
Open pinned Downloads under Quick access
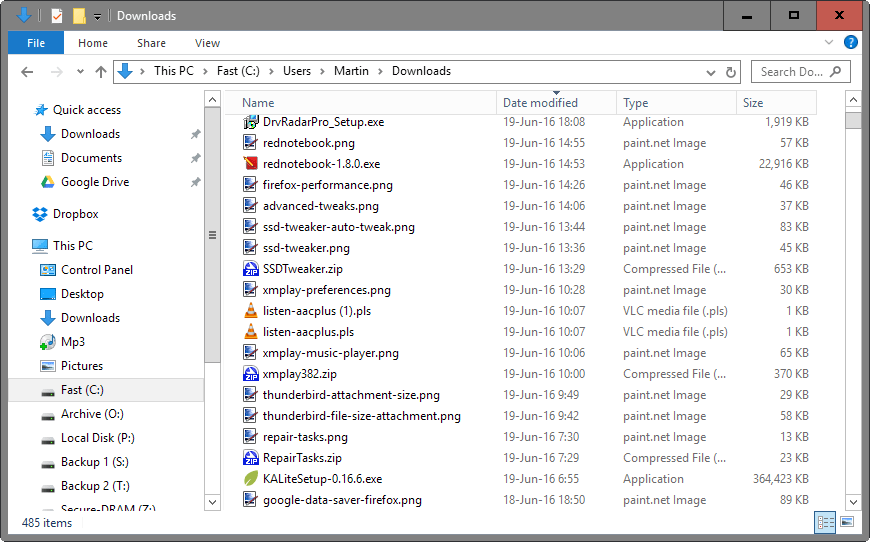point(90,134)
